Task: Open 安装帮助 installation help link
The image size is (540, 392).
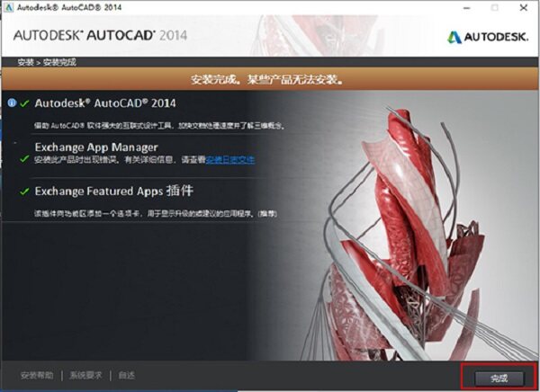Action: point(37,375)
